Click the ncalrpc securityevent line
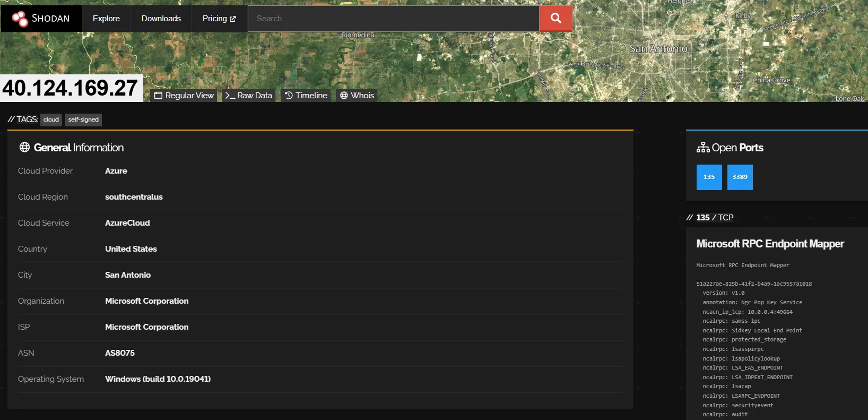The image size is (868, 420). tap(738, 406)
